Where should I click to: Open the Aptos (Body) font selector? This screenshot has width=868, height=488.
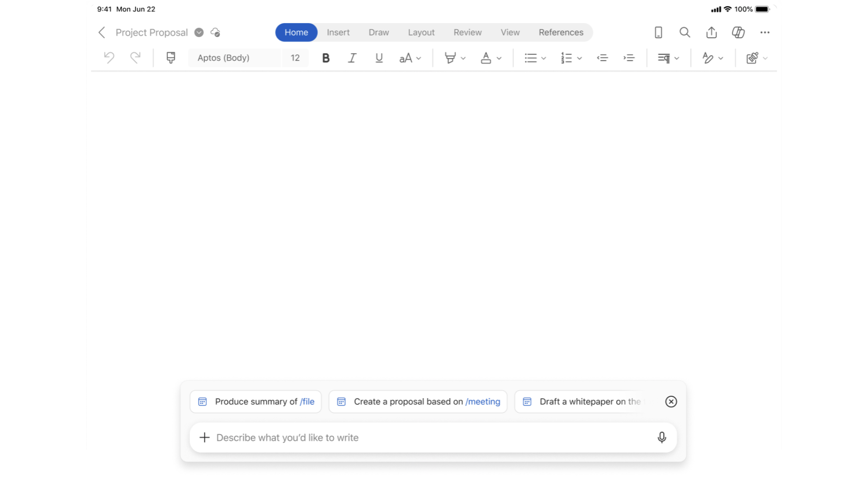(234, 58)
